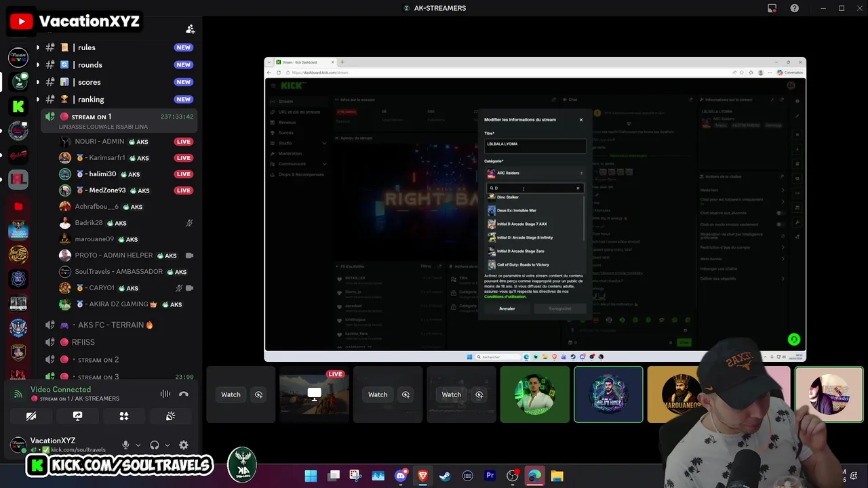Open the activities launcher icon in the voice panel
The height and width of the screenshot is (488, 868).
[124, 416]
